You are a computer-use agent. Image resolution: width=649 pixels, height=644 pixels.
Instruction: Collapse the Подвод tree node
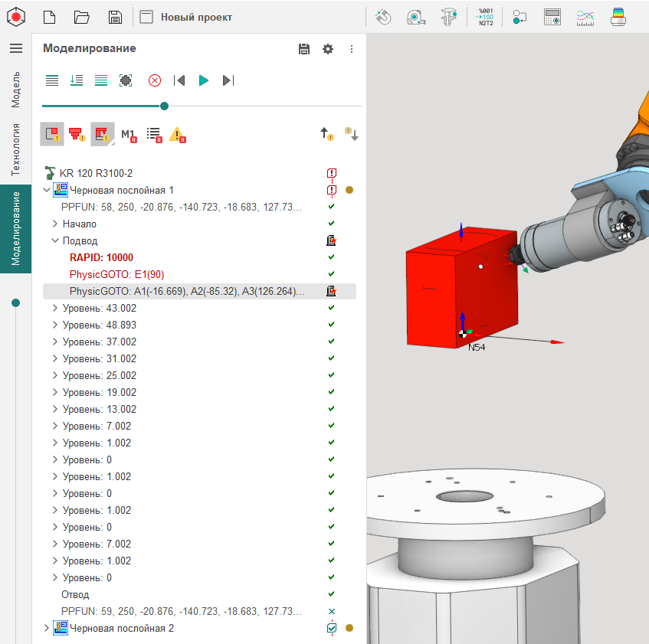click(55, 240)
